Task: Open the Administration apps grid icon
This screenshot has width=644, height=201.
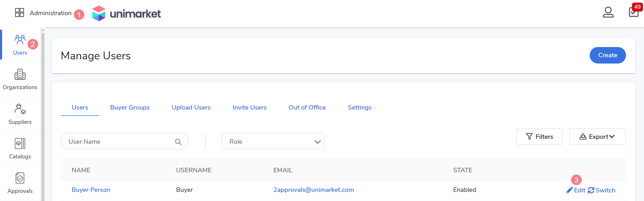Action: coord(20,13)
